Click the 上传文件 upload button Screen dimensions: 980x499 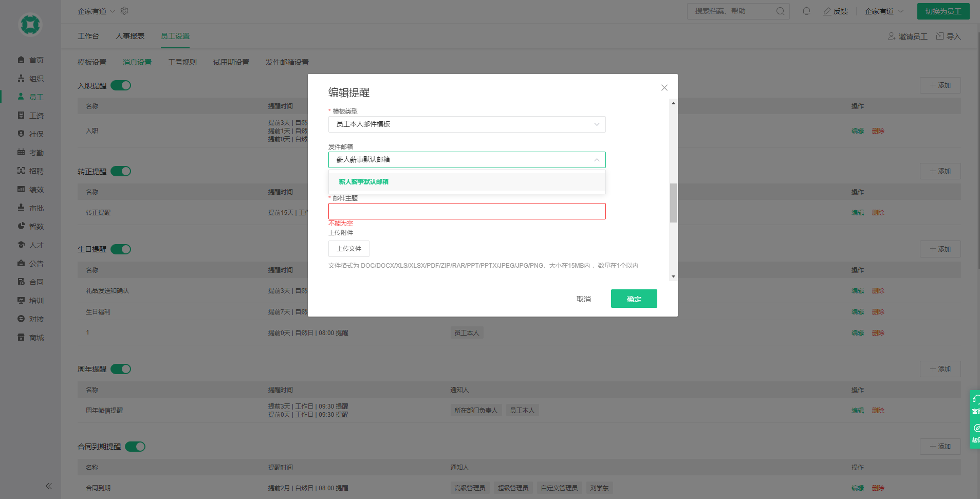tap(349, 249)
